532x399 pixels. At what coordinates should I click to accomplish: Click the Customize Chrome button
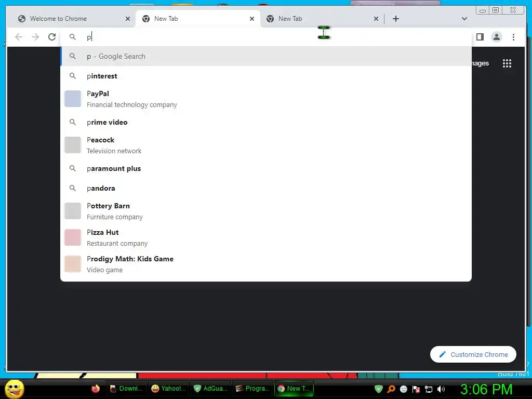tap(473, 354)
